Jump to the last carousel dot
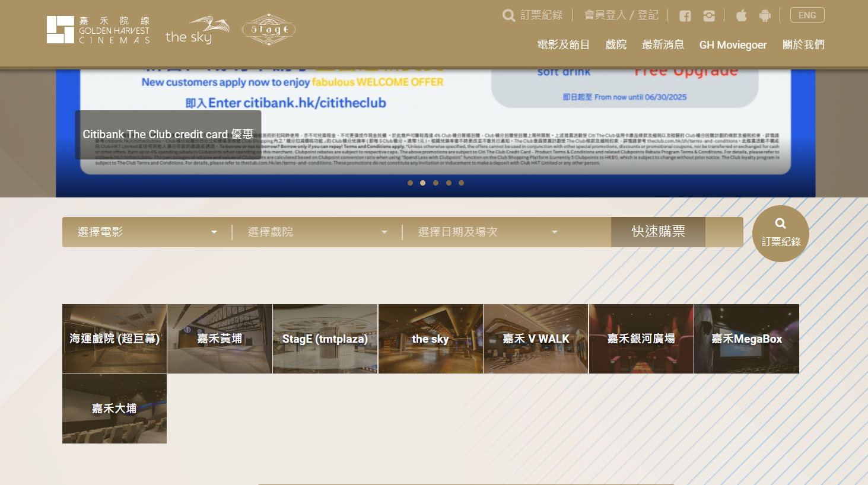Image resolution: width=868 pixels, height=485 pixels. (x=461, y=183)
